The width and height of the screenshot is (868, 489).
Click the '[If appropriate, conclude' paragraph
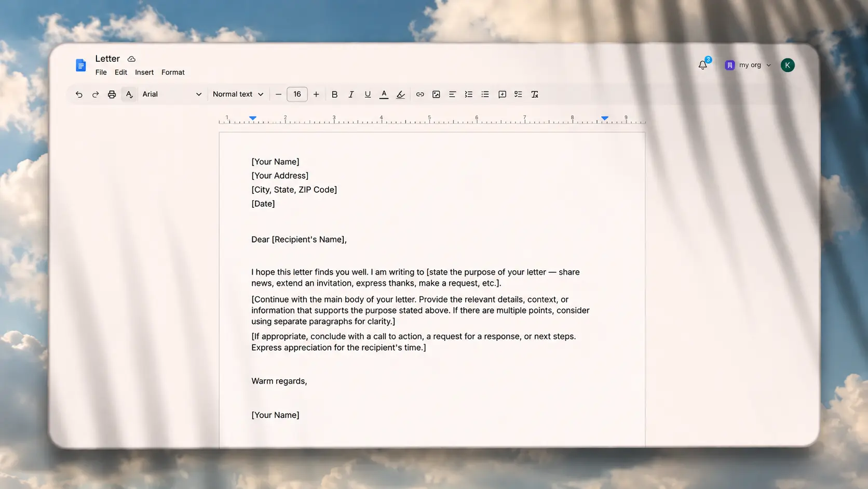coord(414,342)
